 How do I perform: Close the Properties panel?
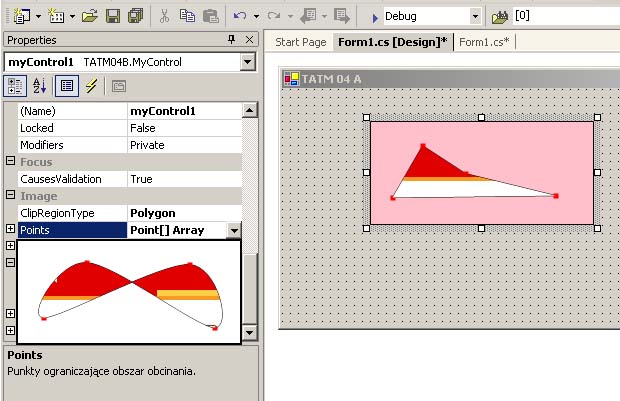(x=250, y=39)
